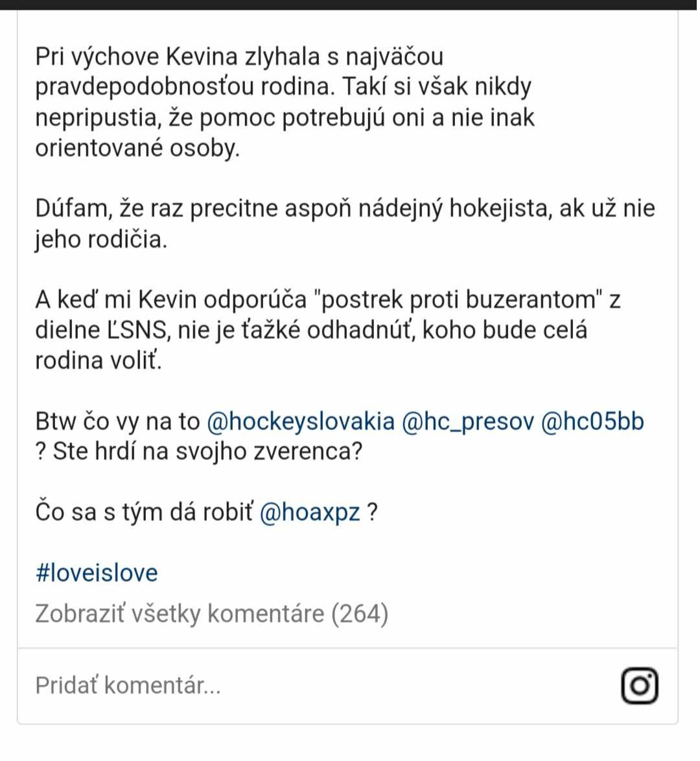The height and width of the screenshot is (761, 700).
Task: Click the text Čo sa s tým dá robiť
Action: click(144, 511)
